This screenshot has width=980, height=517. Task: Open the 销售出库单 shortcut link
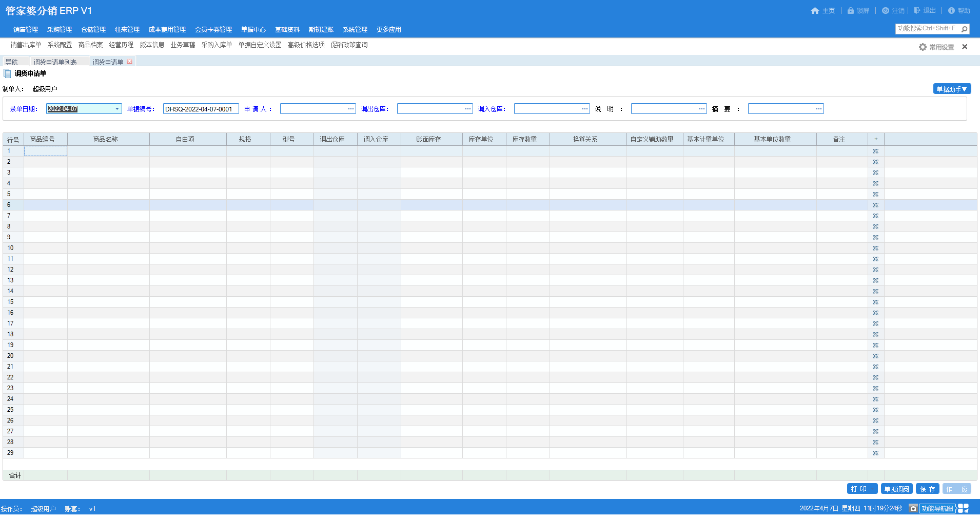click(26, 45)
